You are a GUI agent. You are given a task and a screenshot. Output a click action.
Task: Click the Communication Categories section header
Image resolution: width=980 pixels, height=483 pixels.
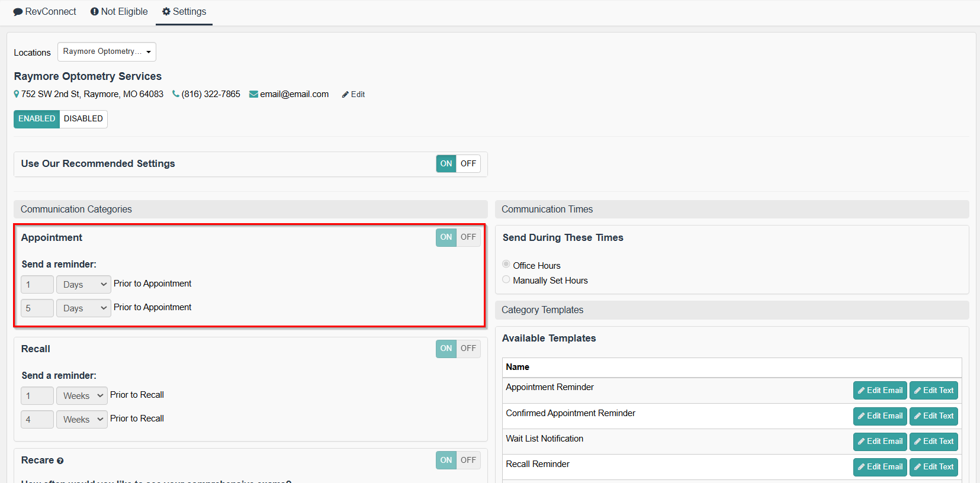pos(250,210)
